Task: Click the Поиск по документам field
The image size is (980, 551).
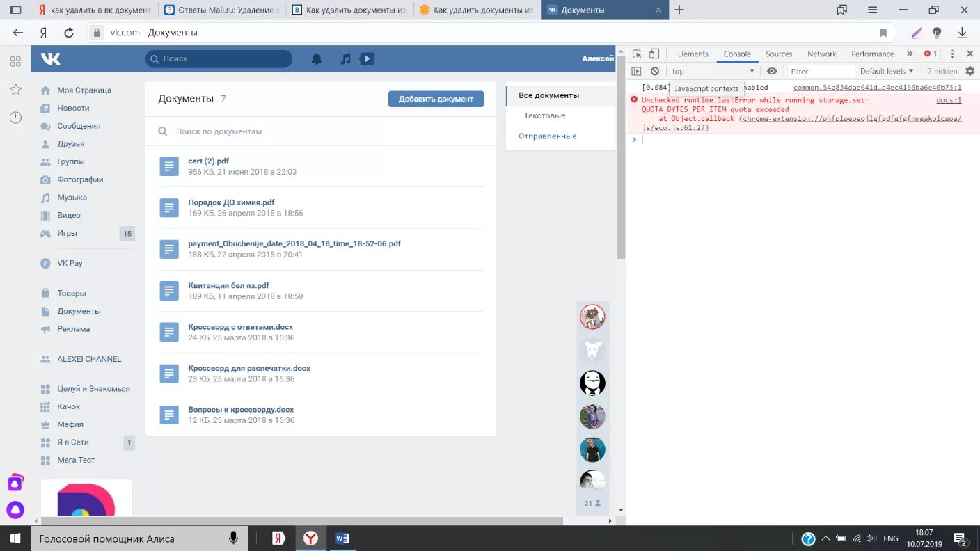Action: (x=321, y=131)
